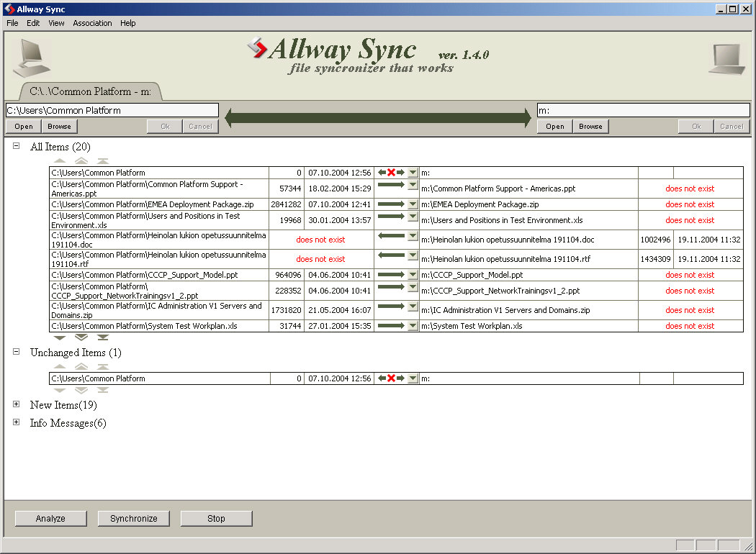756x554 pixels.
Task: Collapse the Unchanged Items section
Action: pos(17,352)
